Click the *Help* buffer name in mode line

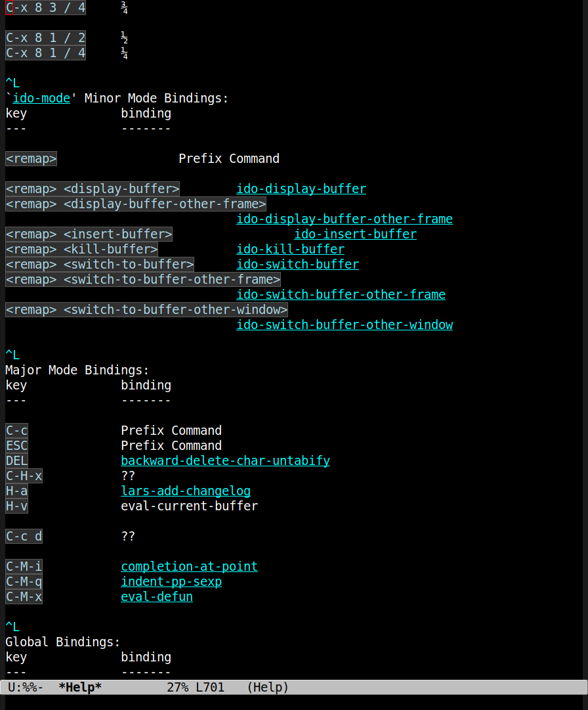(x=80, y=688)
